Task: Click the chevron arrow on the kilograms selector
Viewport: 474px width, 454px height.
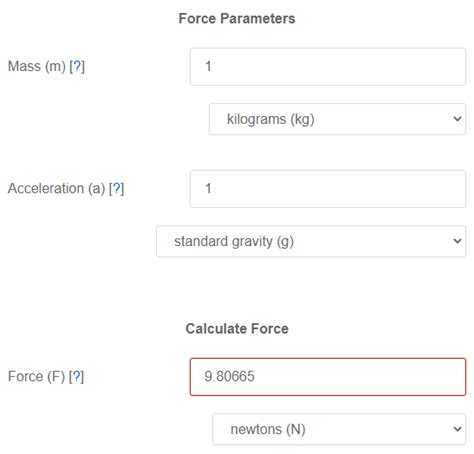Action: pos(457,119)
